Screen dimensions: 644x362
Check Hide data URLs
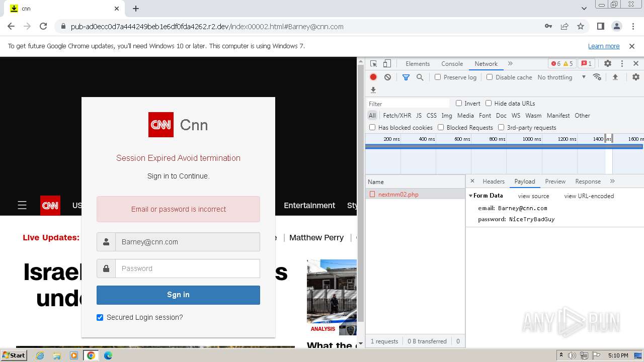tap(489, 103)
